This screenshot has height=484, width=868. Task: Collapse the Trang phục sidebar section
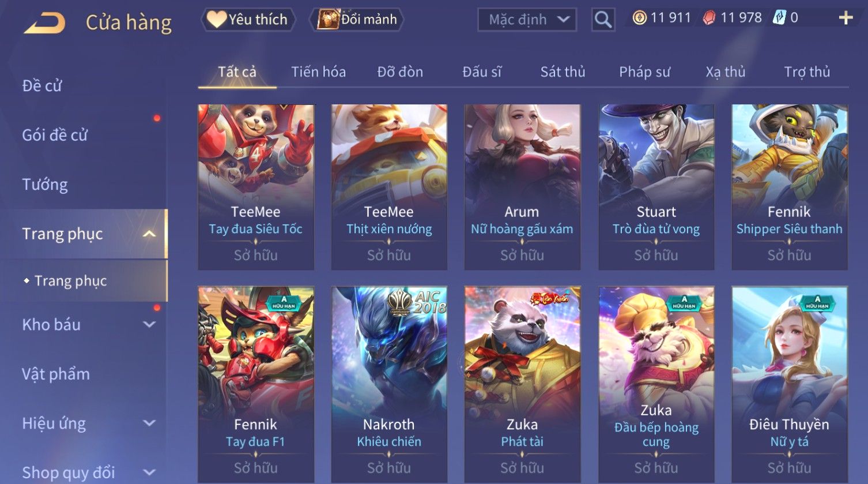click(149, 234)
